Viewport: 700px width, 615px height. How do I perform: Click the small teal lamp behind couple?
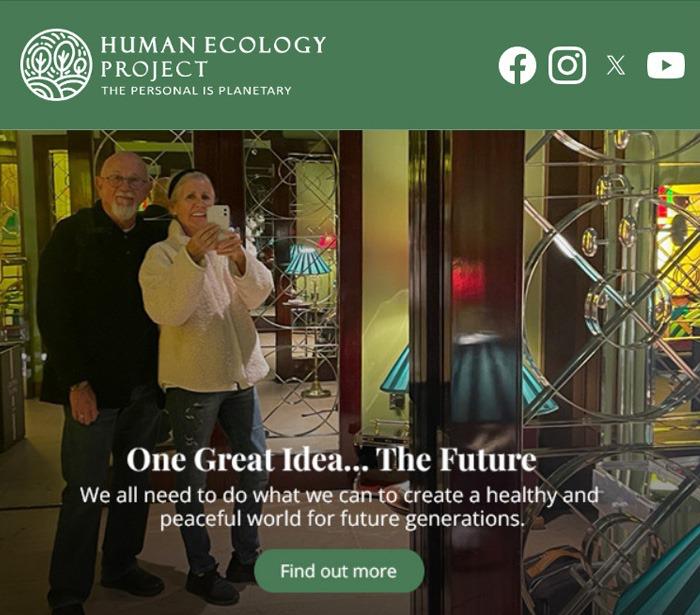pos(308,260)
